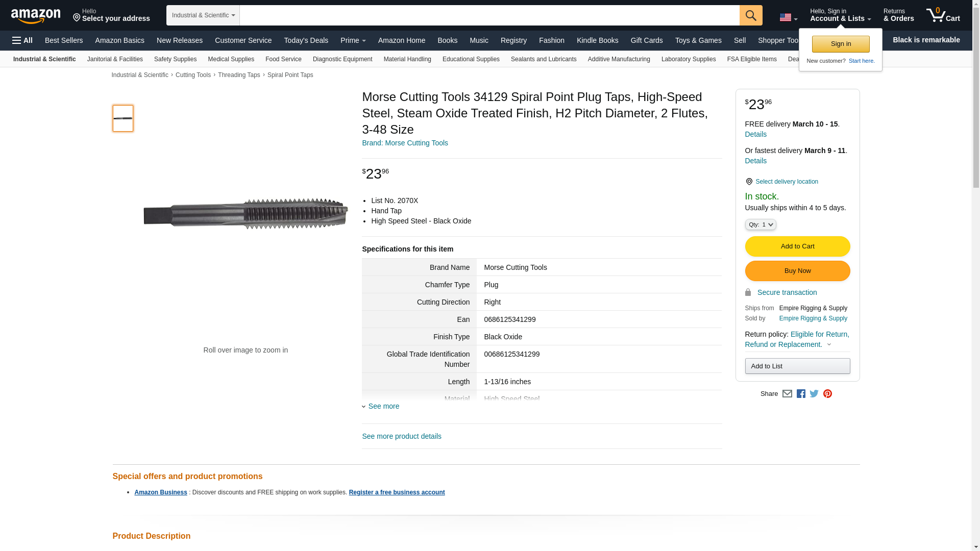Open the Qty quantity dropdown

coord(761,224)
